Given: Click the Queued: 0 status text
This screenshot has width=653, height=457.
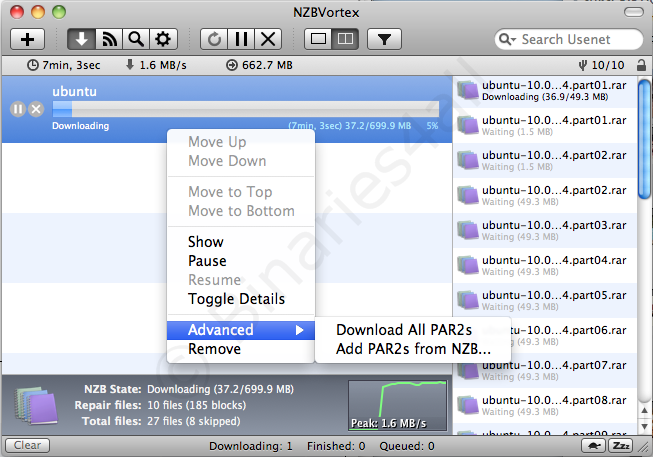Looking at the screenshot, I should pyautogui.click(x=407, y=446).
